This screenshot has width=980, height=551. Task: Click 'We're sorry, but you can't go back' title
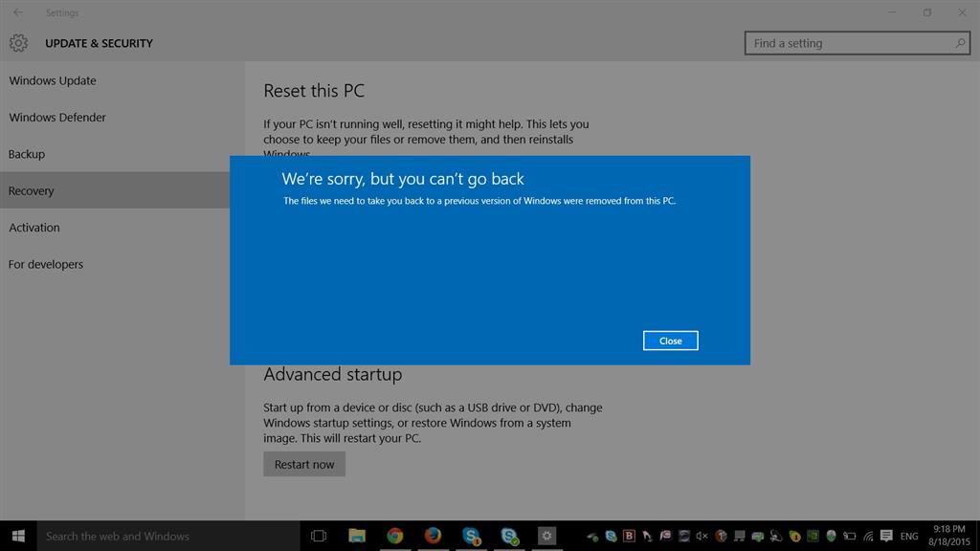coord(403,179)
